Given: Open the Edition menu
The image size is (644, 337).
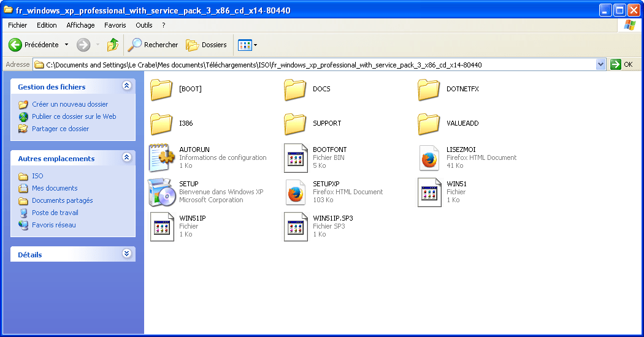Looking at the screenshot, I should point(47,25).
